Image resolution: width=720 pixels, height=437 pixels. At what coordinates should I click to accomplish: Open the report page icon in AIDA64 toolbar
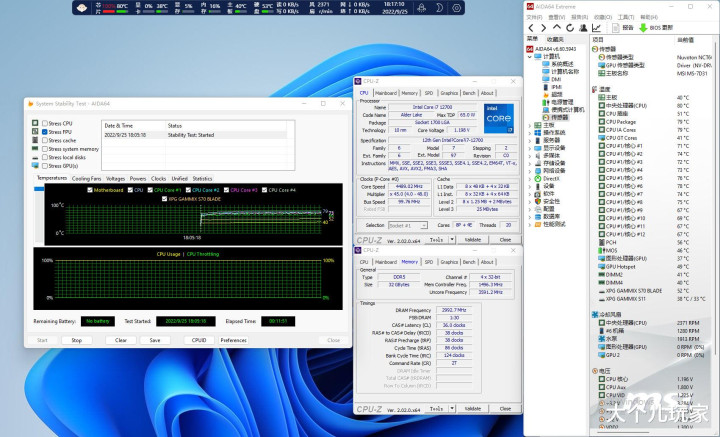coord(616,28)
